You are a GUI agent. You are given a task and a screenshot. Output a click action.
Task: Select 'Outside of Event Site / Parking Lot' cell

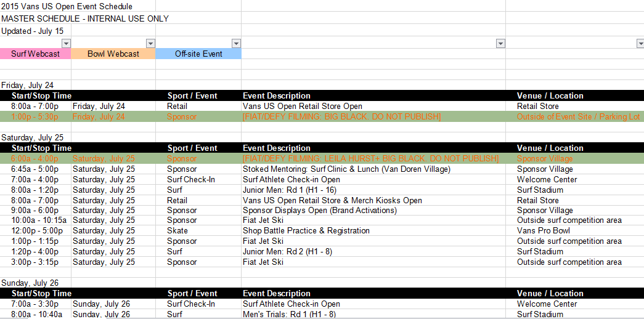(578, 117)
